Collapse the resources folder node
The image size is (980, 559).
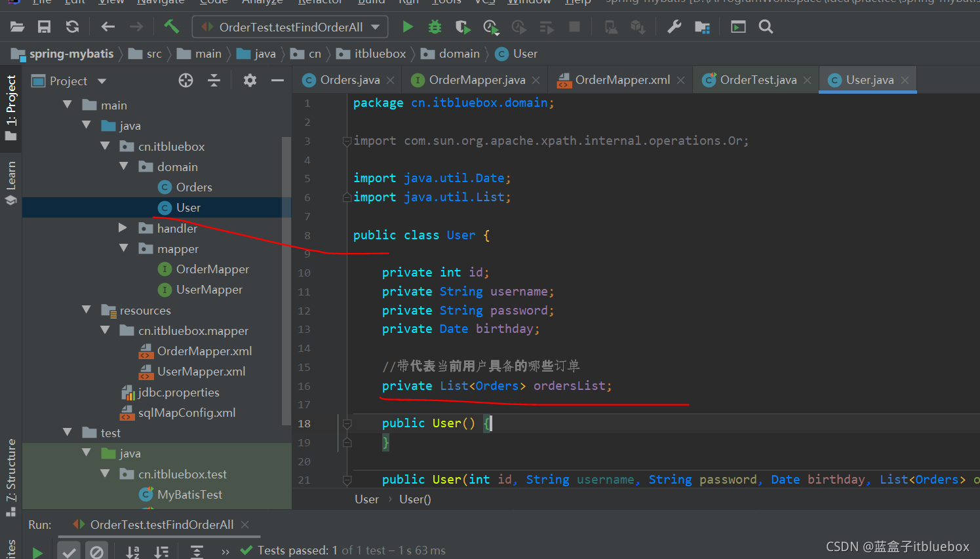pos(87,309)
